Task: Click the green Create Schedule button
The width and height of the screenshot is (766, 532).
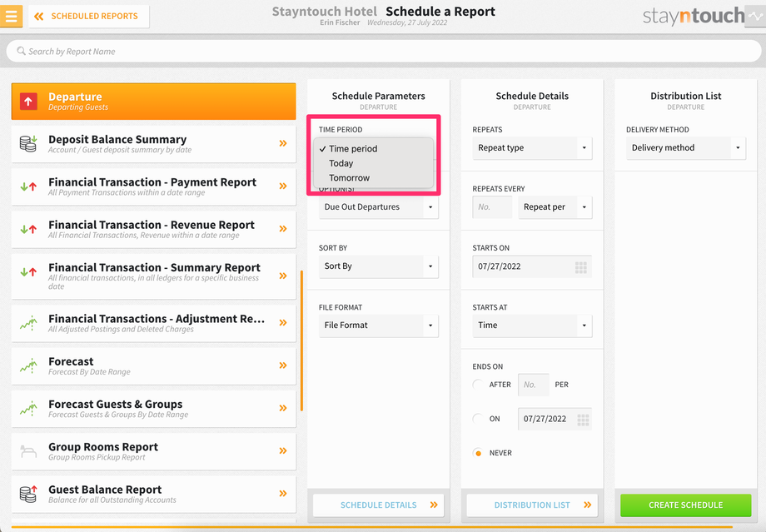Action: point(686,505)
